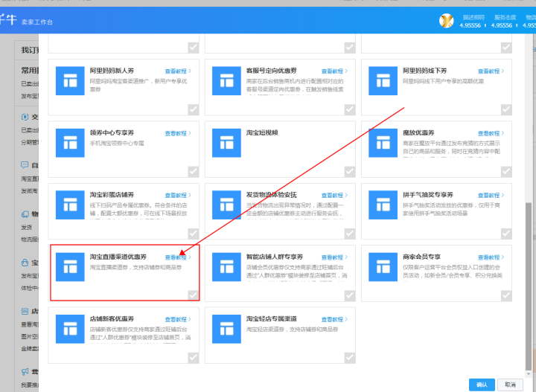Open 查看教程 for 客服号定向优惠券
The image size is (536, 392).
(334, 71)
